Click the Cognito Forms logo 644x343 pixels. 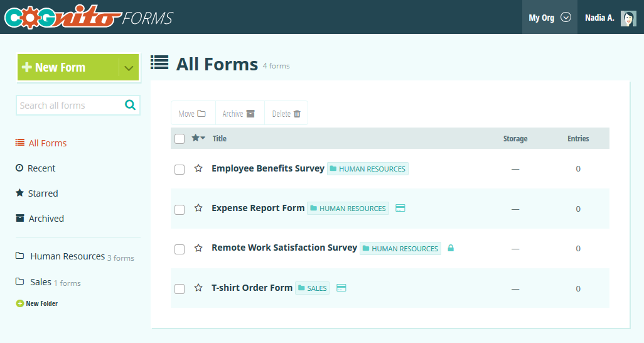[88, 18]
